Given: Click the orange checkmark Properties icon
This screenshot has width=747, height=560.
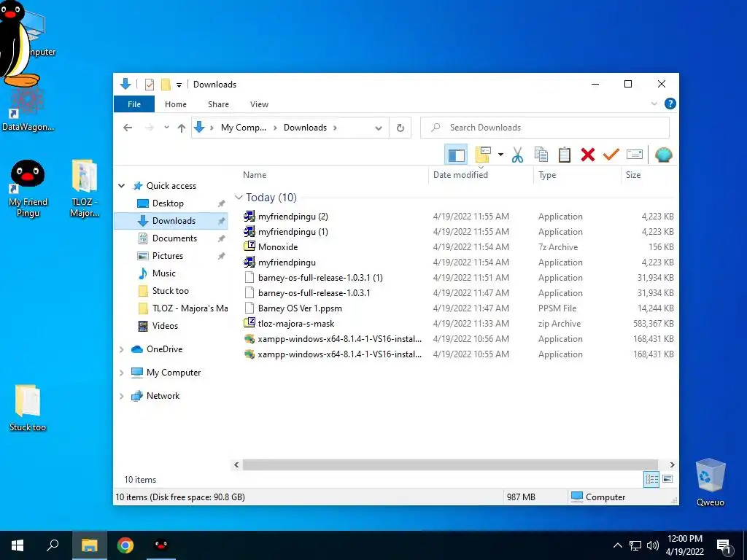Looking at the screenshot, I should (611, 155).
